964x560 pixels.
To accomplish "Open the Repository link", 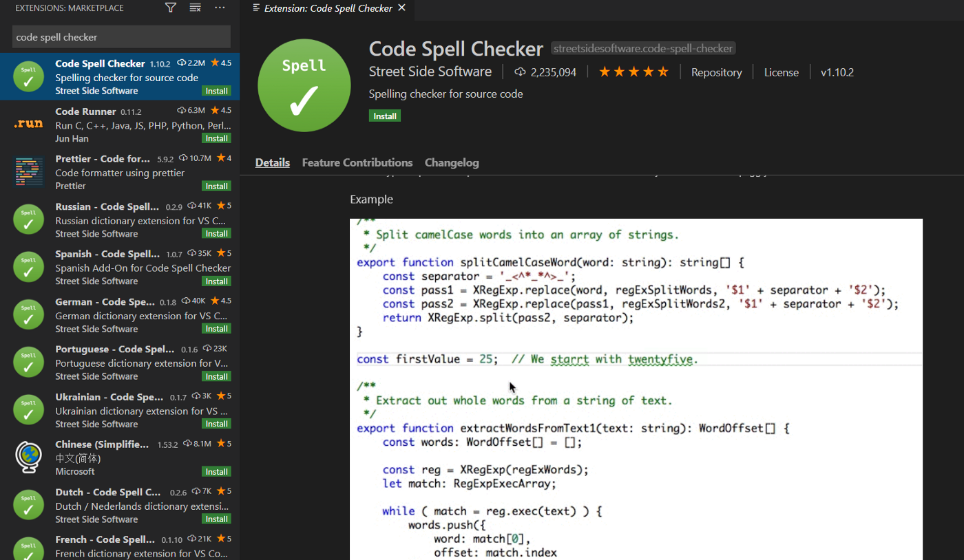I will pyautogui.click(x=716, y=72).
